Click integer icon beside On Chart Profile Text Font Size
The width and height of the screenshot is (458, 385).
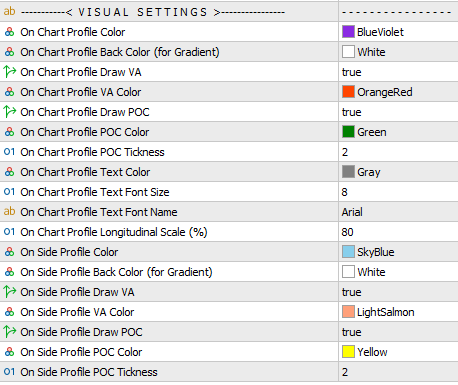9,192
